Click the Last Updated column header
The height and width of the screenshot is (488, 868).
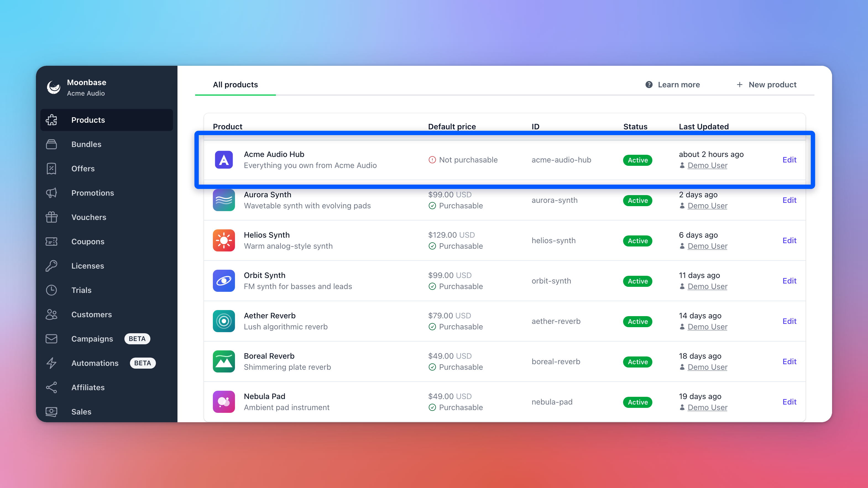point(704,127)
